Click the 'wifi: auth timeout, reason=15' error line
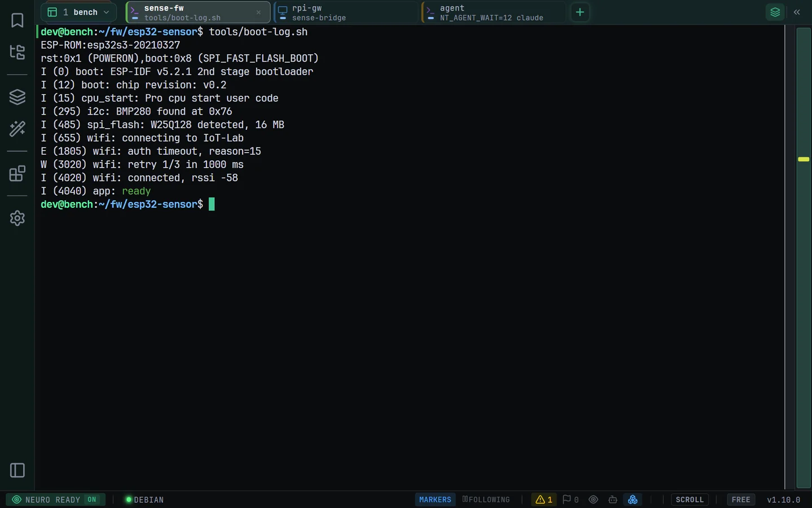Viewport: 812px width, 508px height. click(x=151, y=151)
